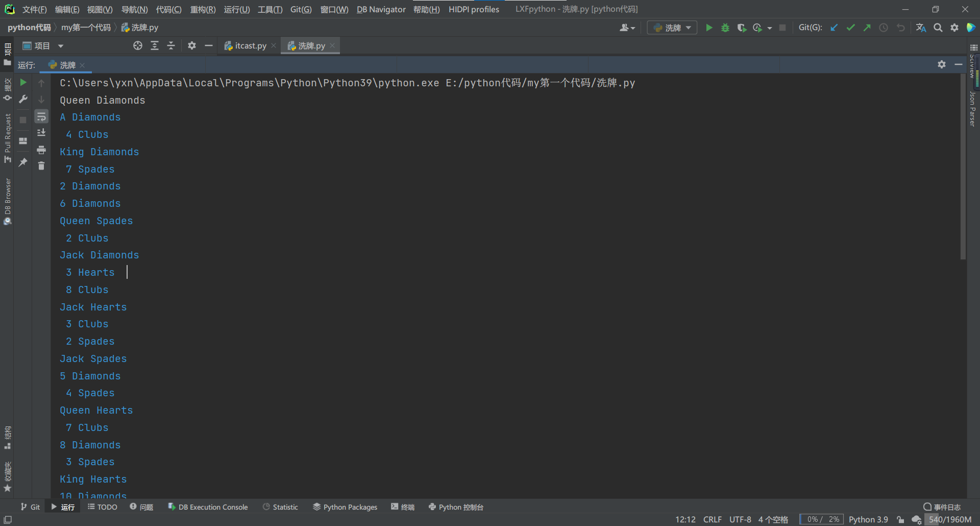Open the 终端 terminal tool window
The height and width of the screenshot is (526, 980).
(403, 507)
